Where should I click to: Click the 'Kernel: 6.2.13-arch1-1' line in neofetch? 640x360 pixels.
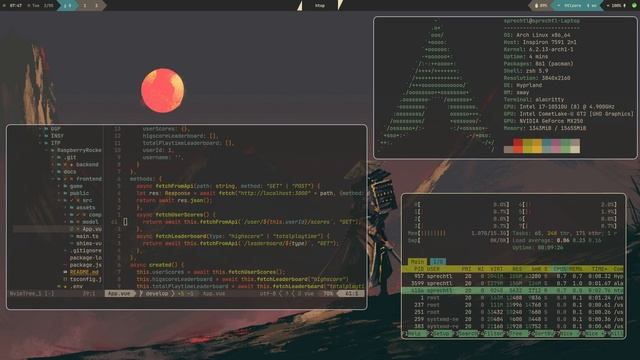538,49
